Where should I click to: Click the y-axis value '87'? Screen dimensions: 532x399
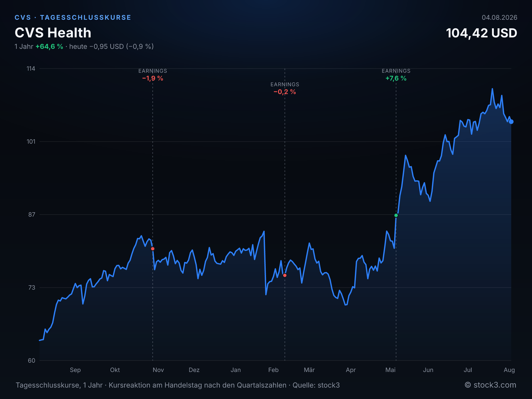(x=32, y=215)
